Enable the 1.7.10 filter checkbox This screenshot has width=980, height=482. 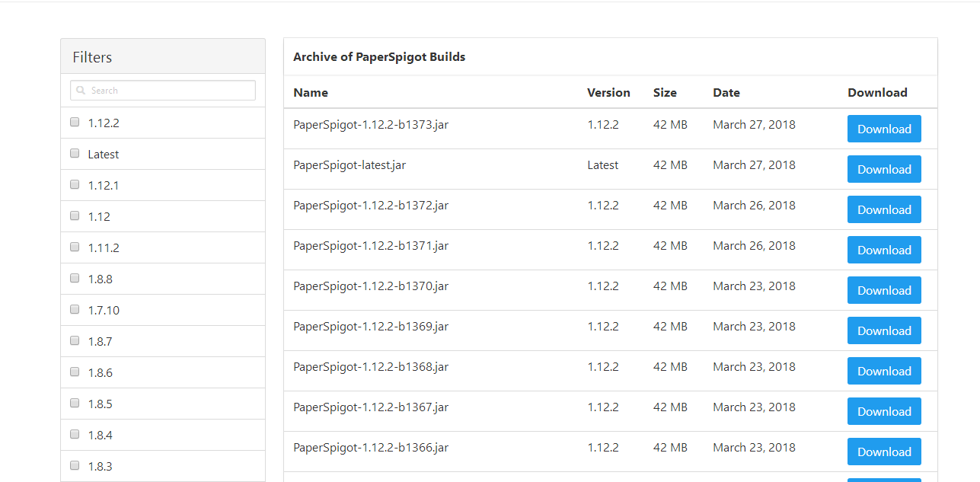coord(75,309)
